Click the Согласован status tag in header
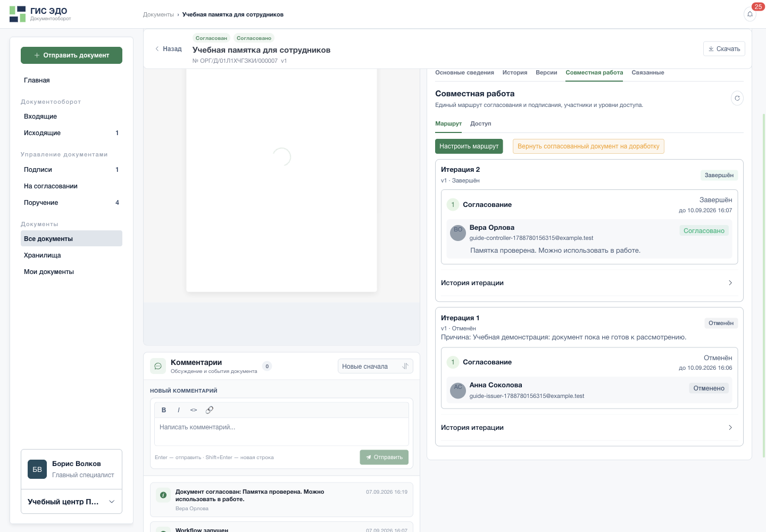 pos(211,38)
